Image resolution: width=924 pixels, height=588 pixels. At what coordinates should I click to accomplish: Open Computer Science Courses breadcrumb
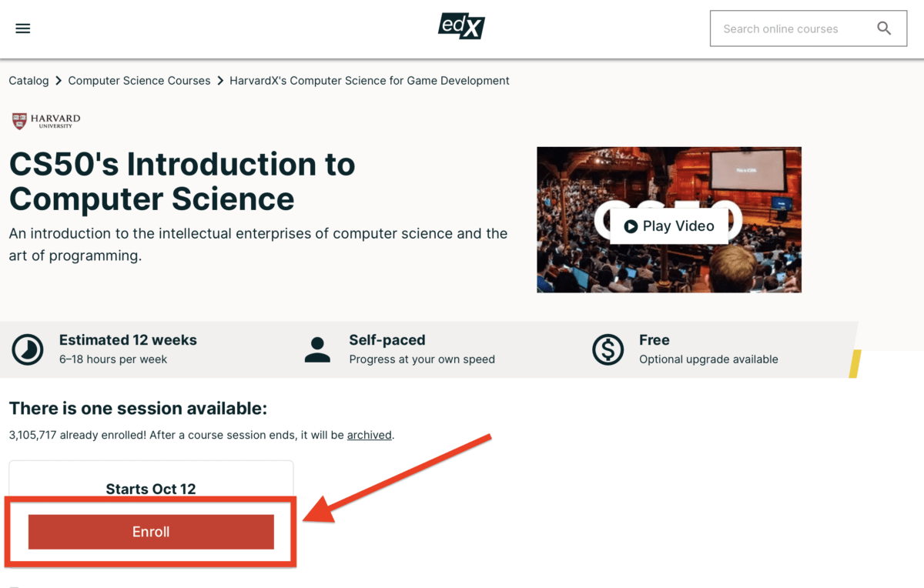[x=139, y=80]
